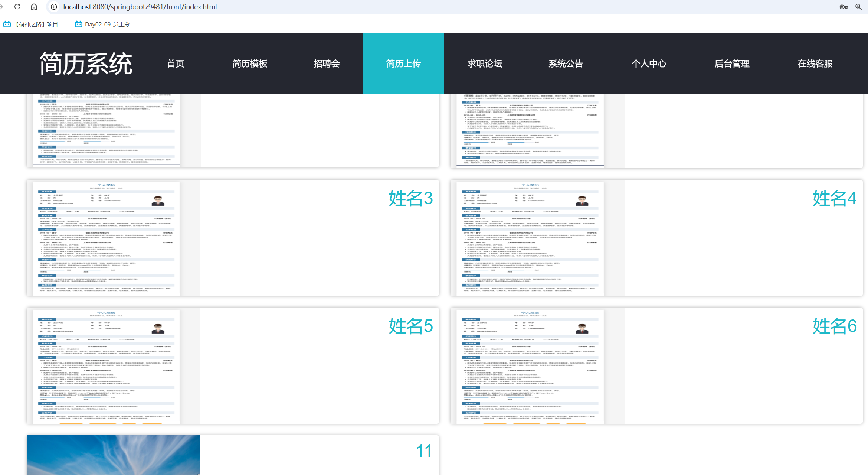Image resolution: width=868 pixels, height=475 pixels.
Task: Open 求职论坛 from the navbar
Action: (x=485, y=64)
